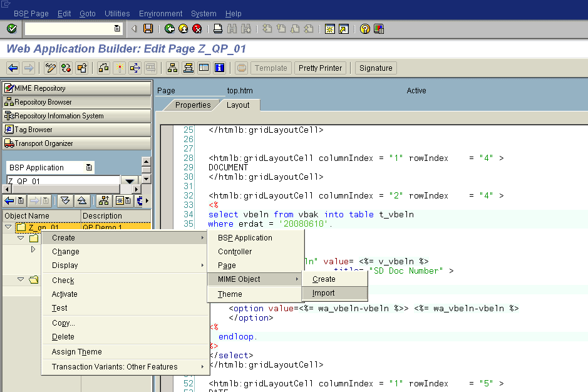
Task: Open the Repository Browser
Action: tap(77, 102)
